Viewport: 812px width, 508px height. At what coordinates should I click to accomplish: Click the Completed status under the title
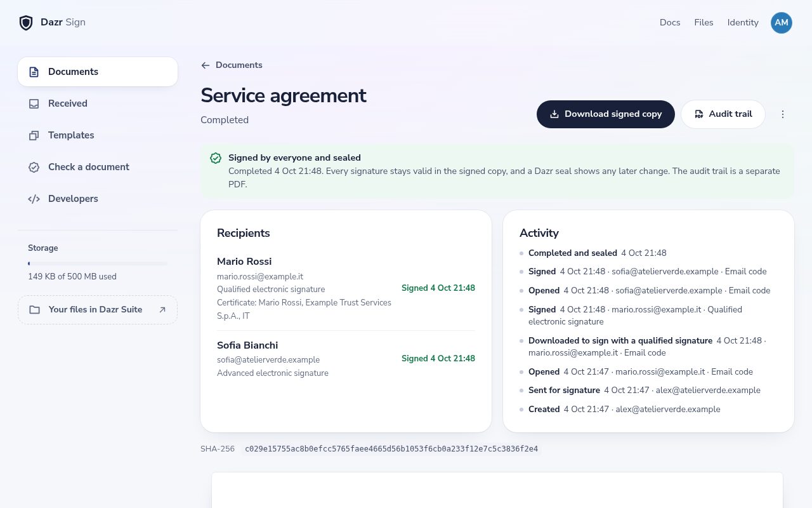click(x=225, y=120)
